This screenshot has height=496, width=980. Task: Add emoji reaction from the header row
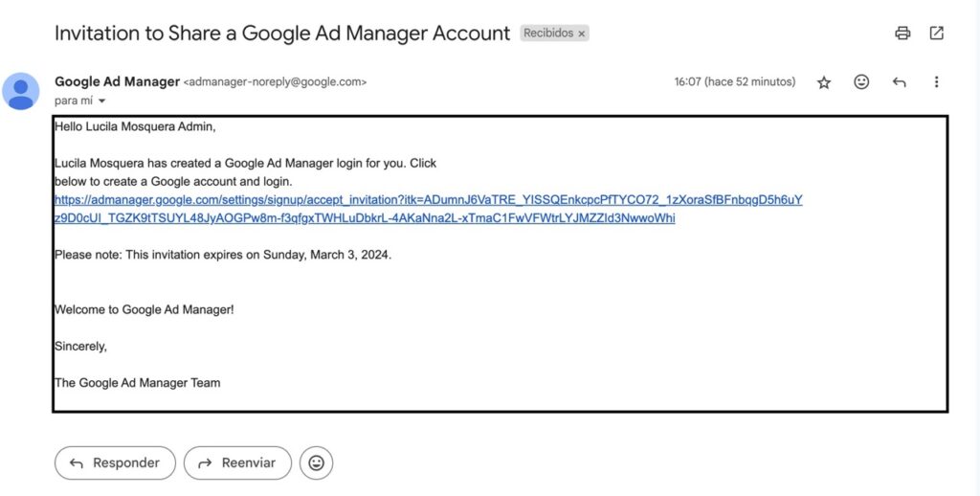click(x=861, y=82)
